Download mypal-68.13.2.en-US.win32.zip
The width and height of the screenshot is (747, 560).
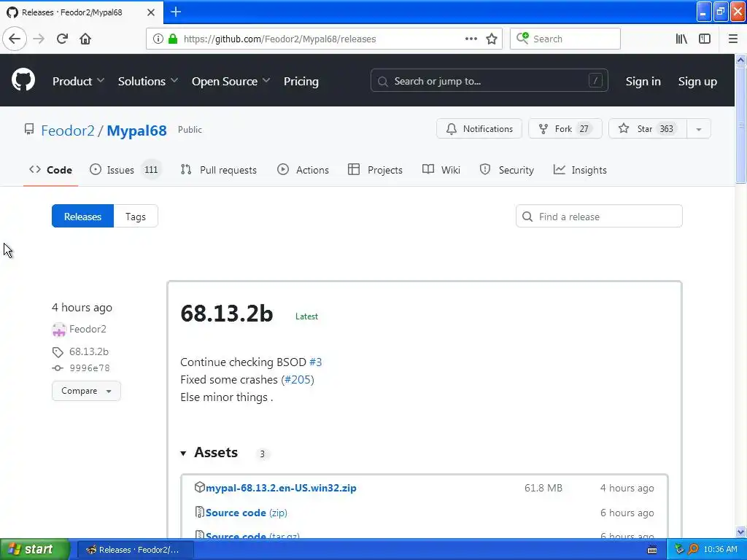281,488
